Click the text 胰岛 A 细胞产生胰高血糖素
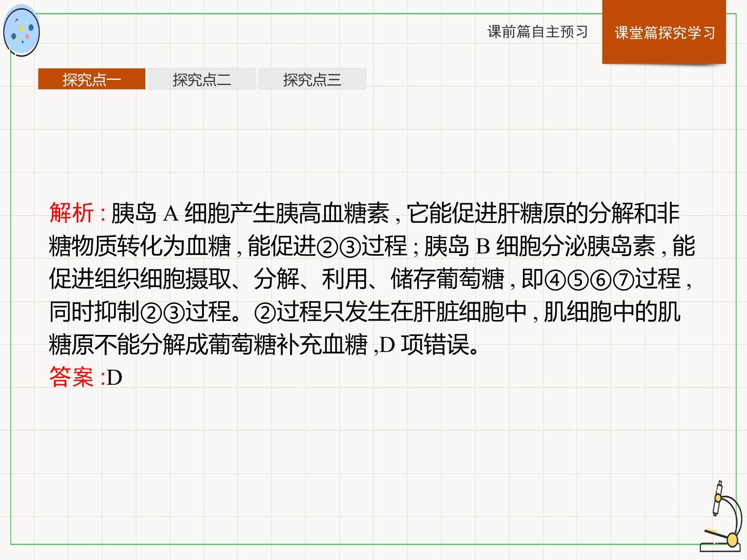 (250, 214)
